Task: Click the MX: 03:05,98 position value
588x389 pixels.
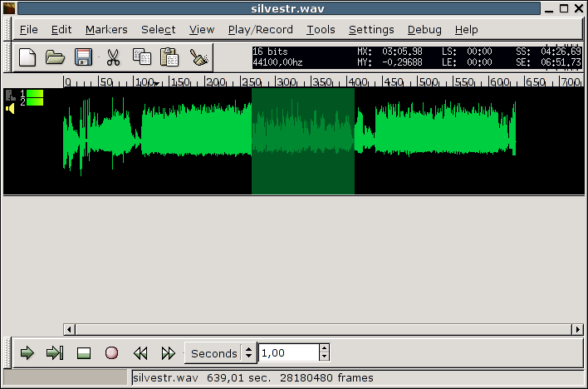Action: 390,52
